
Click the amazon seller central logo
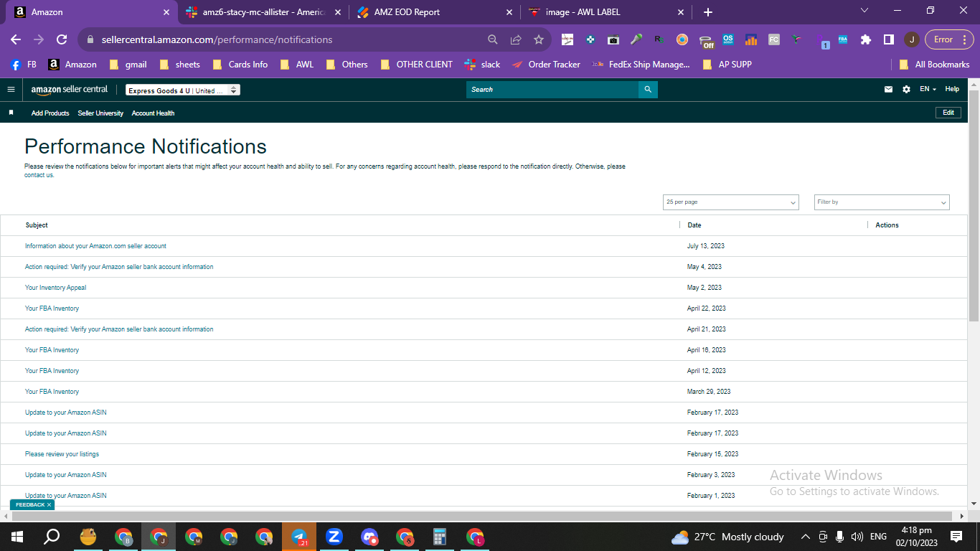70,90
